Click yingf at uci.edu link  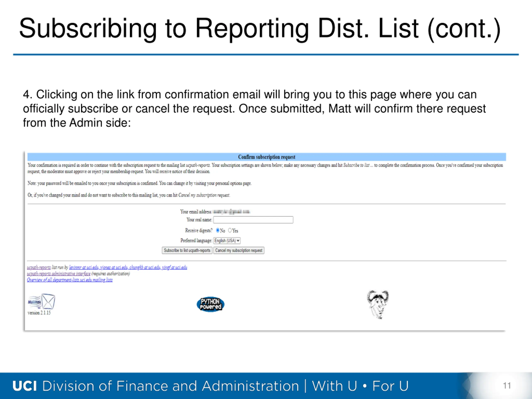point(174,267)
